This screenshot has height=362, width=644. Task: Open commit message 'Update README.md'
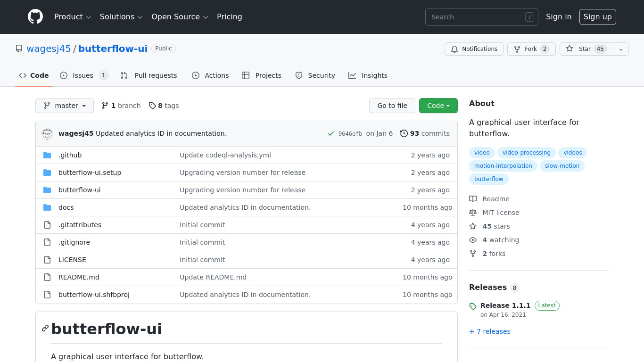pos(213,277)
